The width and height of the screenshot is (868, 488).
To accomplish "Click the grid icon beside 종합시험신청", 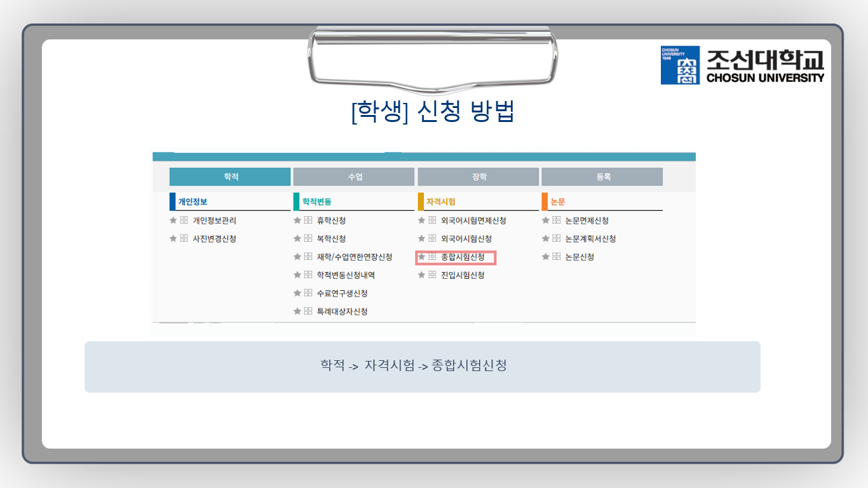I will pos(432,257).
